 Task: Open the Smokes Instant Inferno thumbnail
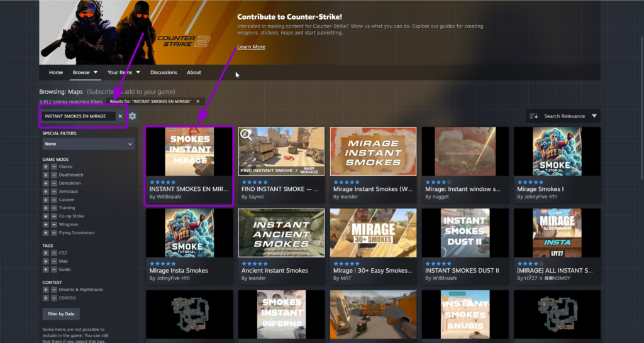click(x=281, y=315)
